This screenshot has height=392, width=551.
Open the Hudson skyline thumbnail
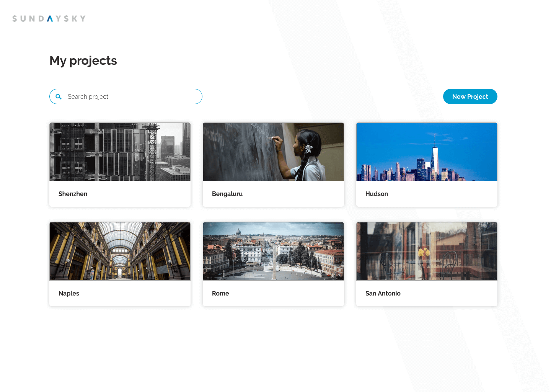[427, 152]
